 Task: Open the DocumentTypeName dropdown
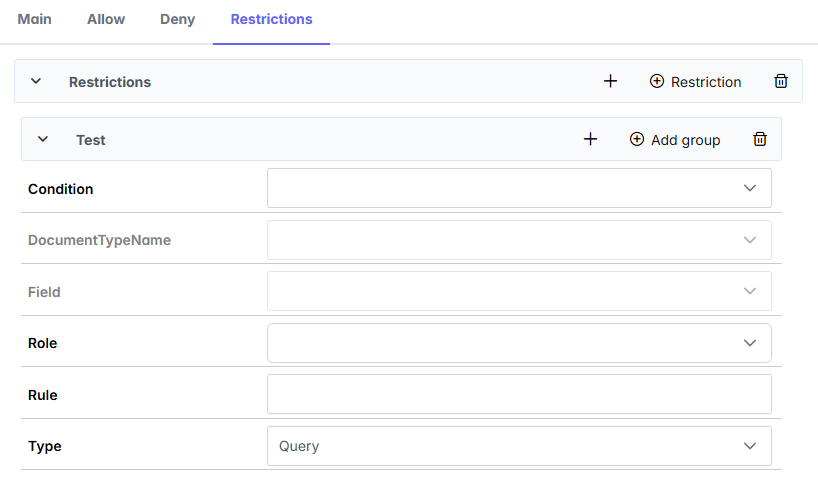point(519,240)
